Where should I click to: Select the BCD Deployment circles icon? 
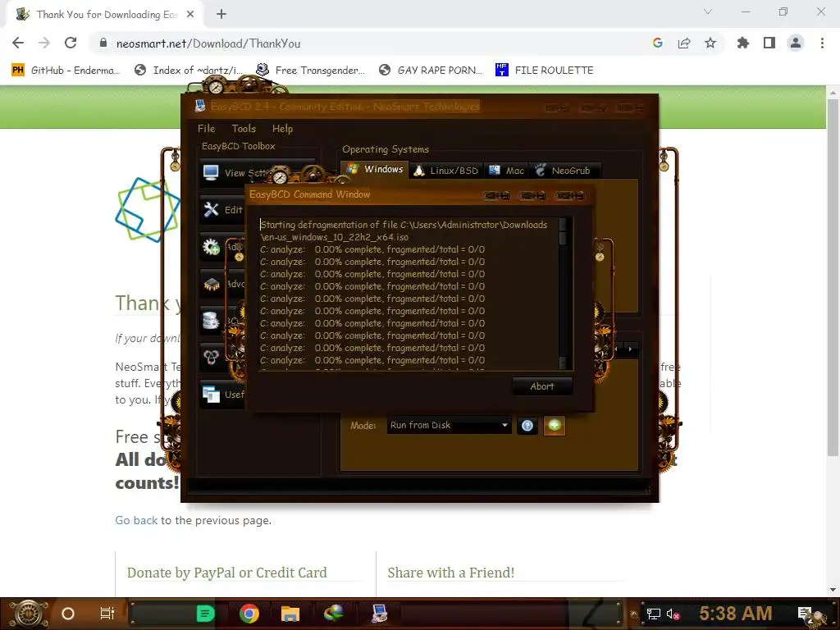[211, 357]
